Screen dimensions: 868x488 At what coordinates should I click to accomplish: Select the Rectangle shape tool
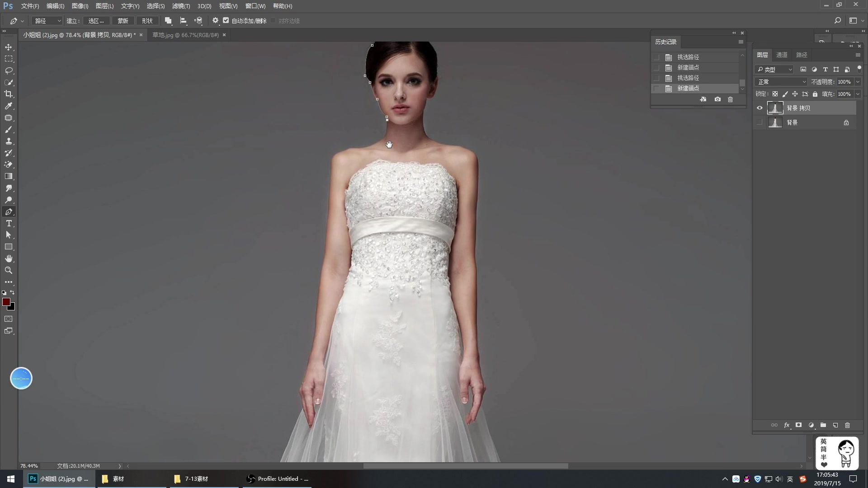coord(9,247)
